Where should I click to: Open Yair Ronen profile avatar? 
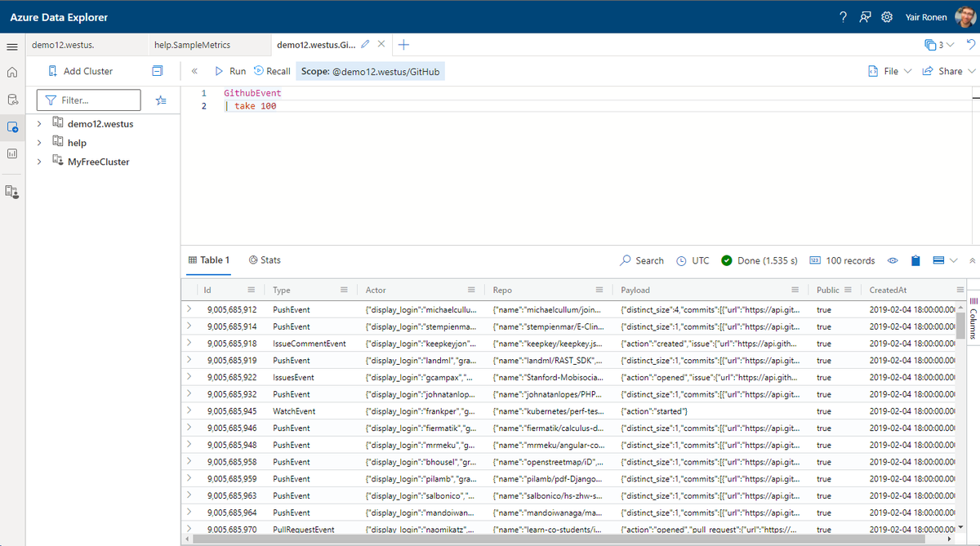click(x=964, y=17)
